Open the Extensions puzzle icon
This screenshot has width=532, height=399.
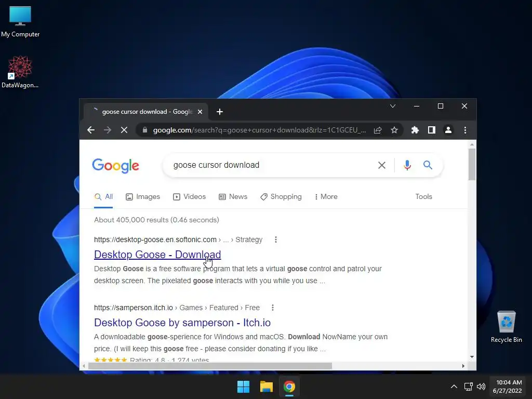click(415, 130)
